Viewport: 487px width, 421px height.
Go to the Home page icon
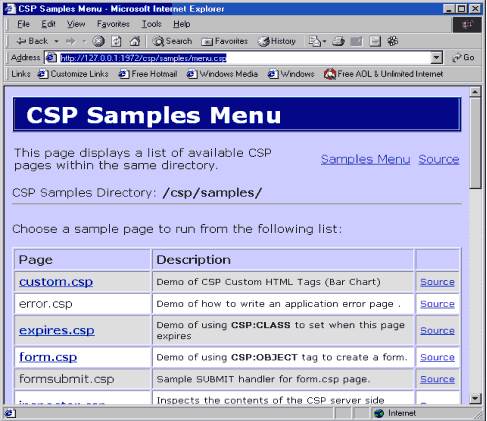[x=135, y=41]
